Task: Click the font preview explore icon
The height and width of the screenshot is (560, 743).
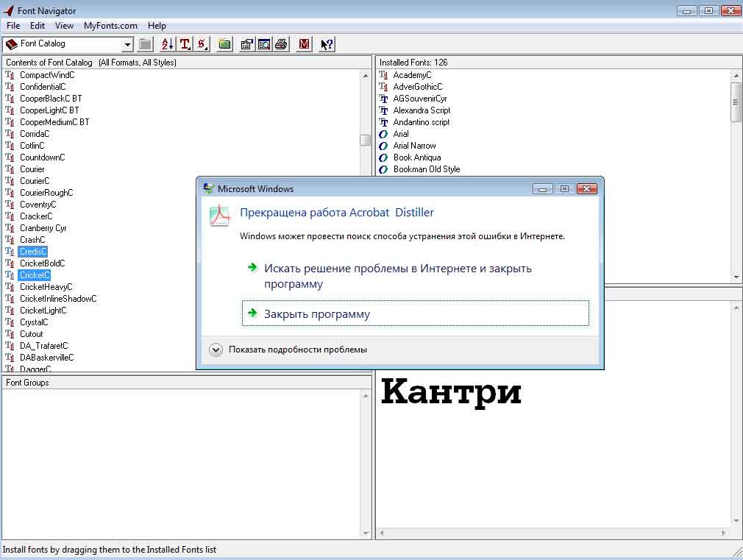Action: [x=264, y=45]
